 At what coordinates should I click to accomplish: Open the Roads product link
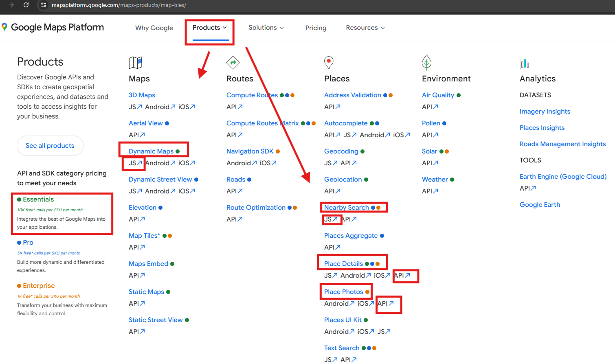pos(236,179)
